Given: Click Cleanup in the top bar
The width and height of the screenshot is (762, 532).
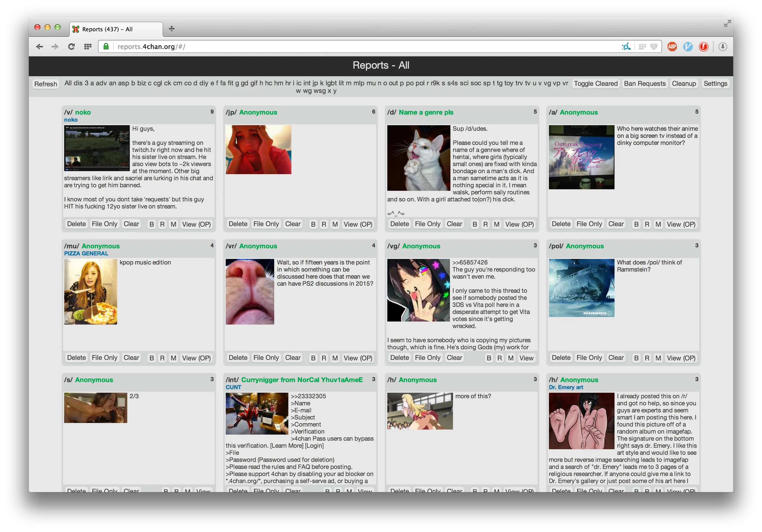Looking at the screenshot, I should (x=684, y=84).
